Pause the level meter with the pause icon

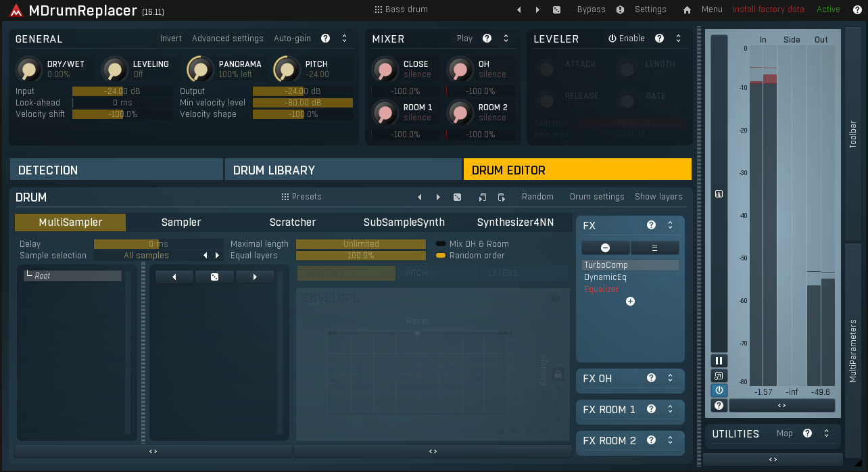point(719,360)
